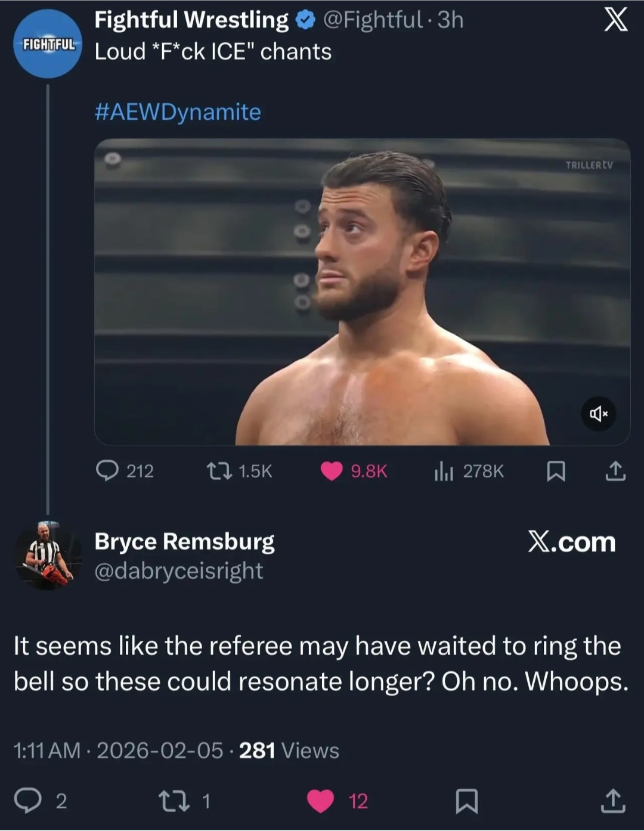The image size is (644, 831).
Task: Unmute the video sound
Action: [598, 413]
